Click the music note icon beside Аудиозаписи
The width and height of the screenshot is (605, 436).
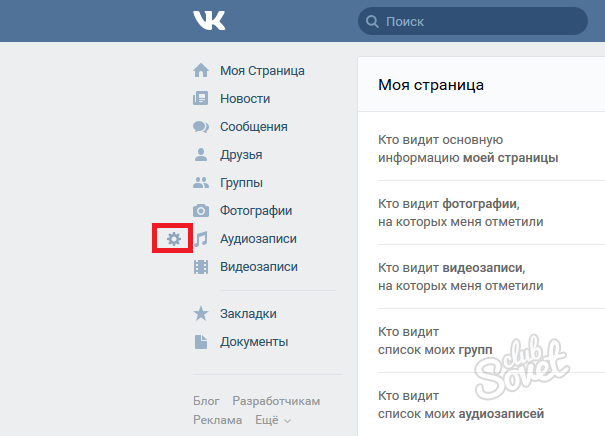[x=201, y=239]
